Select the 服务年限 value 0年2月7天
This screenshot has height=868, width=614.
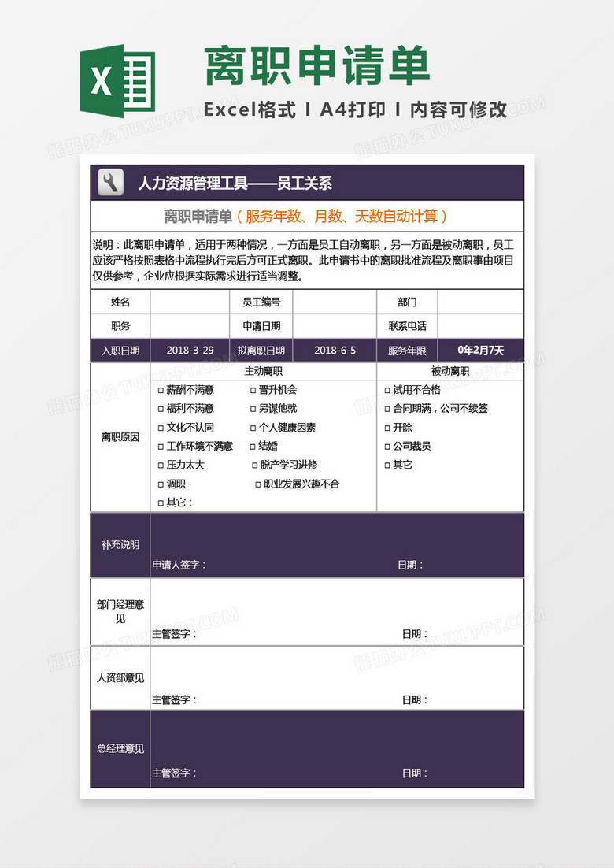point(480,351)
